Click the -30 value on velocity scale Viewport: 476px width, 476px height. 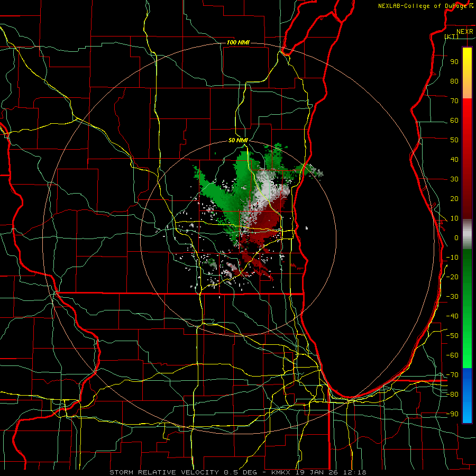(x=452, y=297)
